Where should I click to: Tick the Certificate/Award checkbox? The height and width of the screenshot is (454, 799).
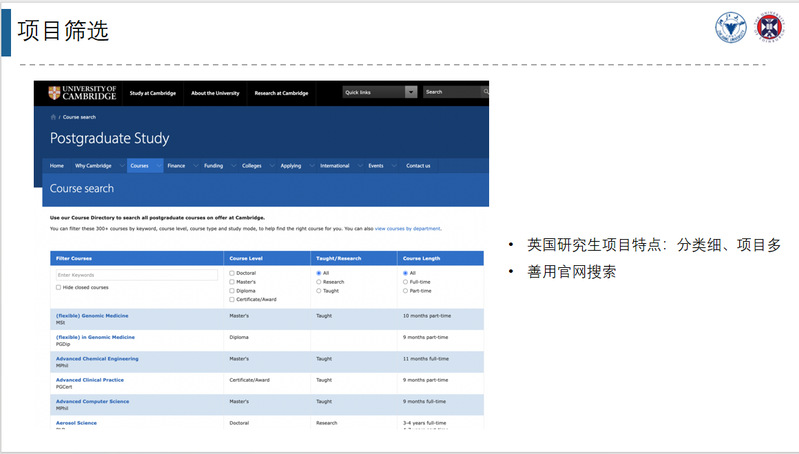(x=232, y=299)
